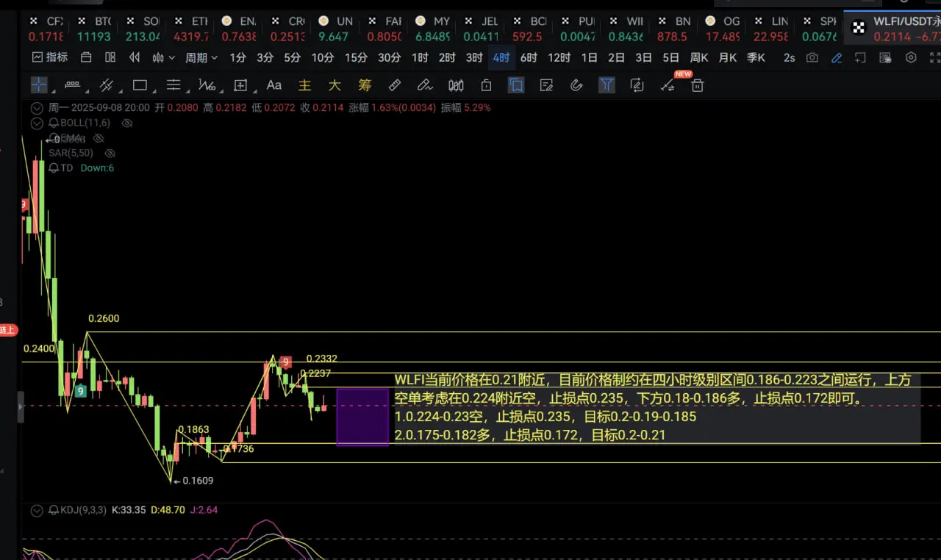The width and height of the screenshot is (941, 560).
Task: Switch to the 30分 timeframe
Action: [x=390, y=57]
